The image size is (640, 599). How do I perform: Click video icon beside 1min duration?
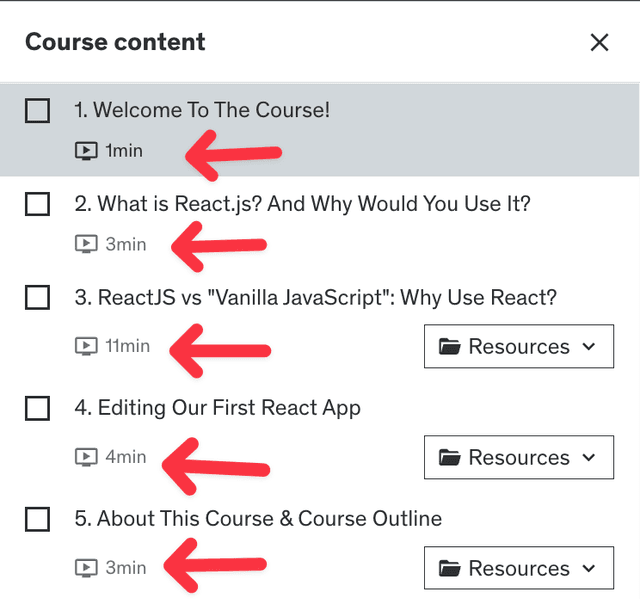[x=86, y=151]
